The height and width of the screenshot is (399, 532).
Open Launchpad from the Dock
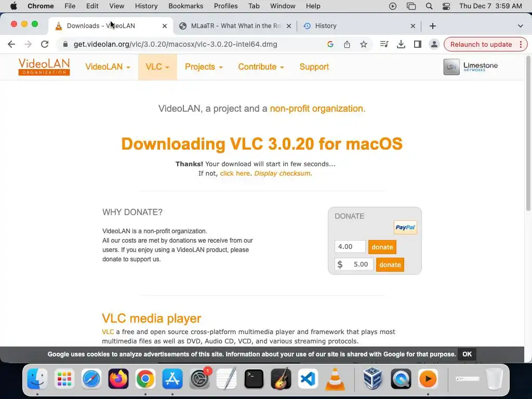click(64, 379)
